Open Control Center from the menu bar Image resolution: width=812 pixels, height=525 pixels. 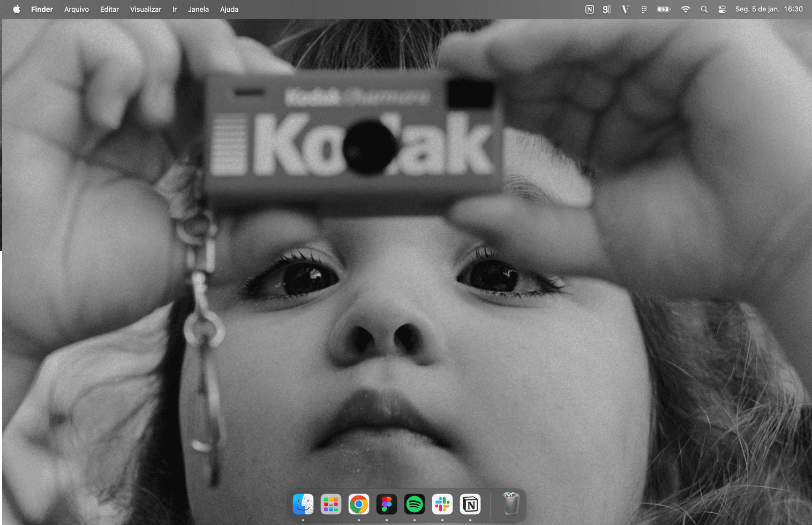tap(721, 9)
